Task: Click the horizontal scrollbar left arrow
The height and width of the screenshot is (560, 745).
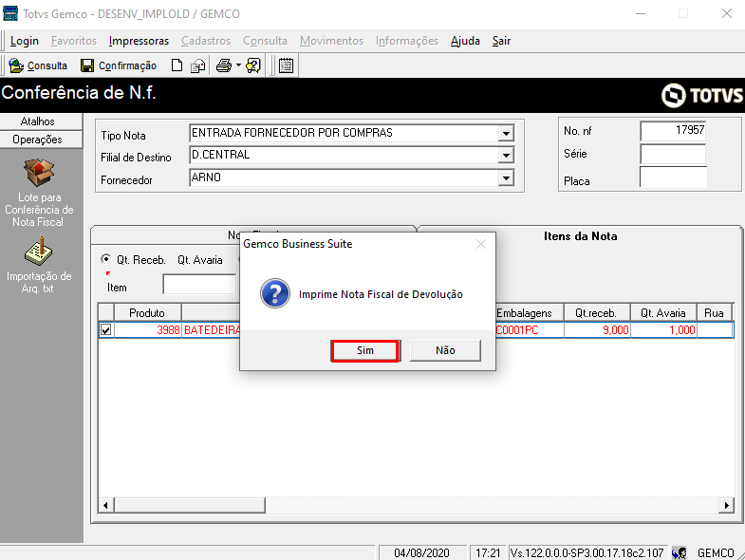Action: click(x=106, y=505)
